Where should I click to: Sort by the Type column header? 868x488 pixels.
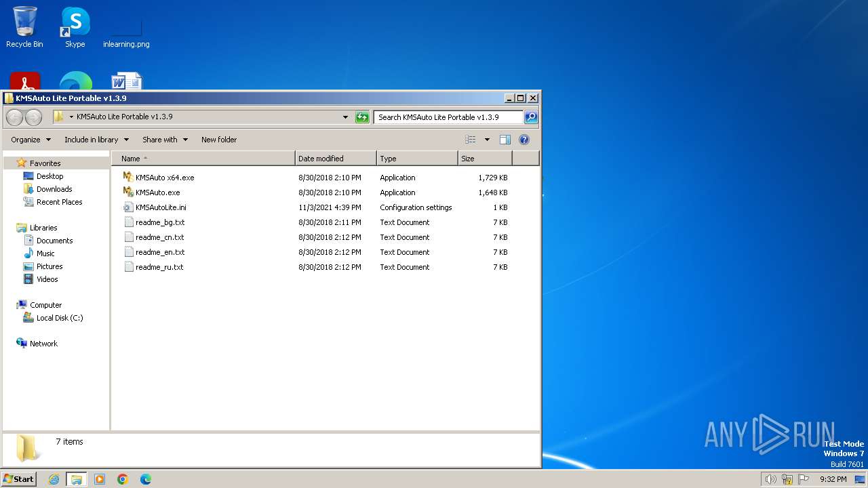(x=417, y=159)
